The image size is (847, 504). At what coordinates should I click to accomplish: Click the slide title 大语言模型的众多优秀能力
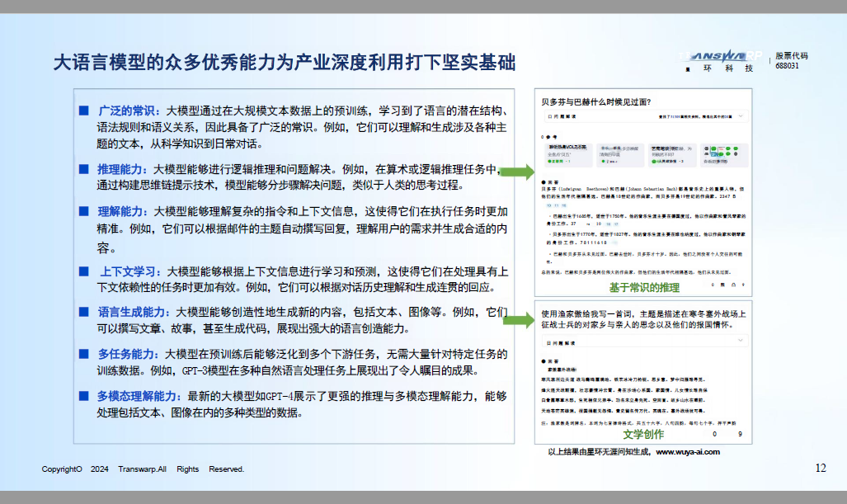tap(285, 62)
